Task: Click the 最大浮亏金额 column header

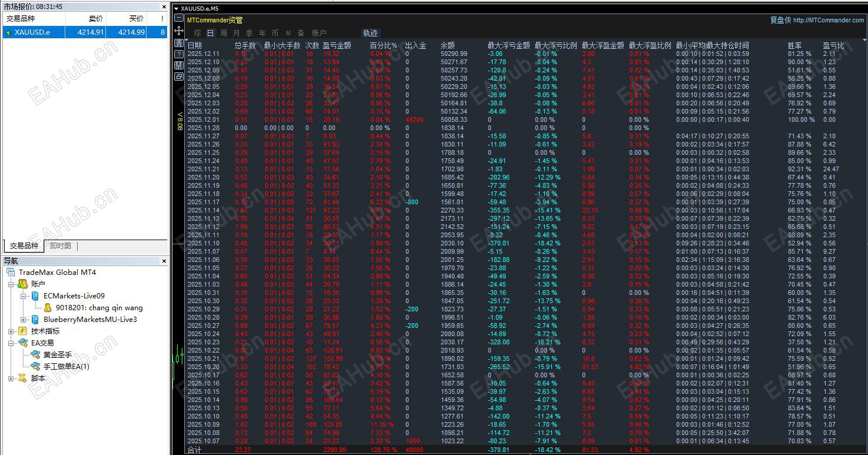Action: tap(509, 45)
